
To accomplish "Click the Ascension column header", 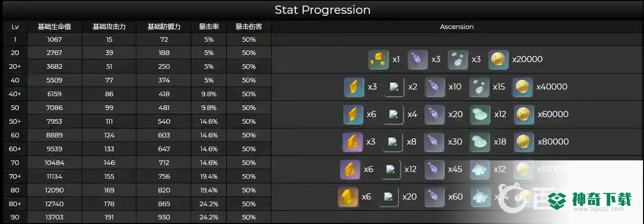I will (457, 27).
